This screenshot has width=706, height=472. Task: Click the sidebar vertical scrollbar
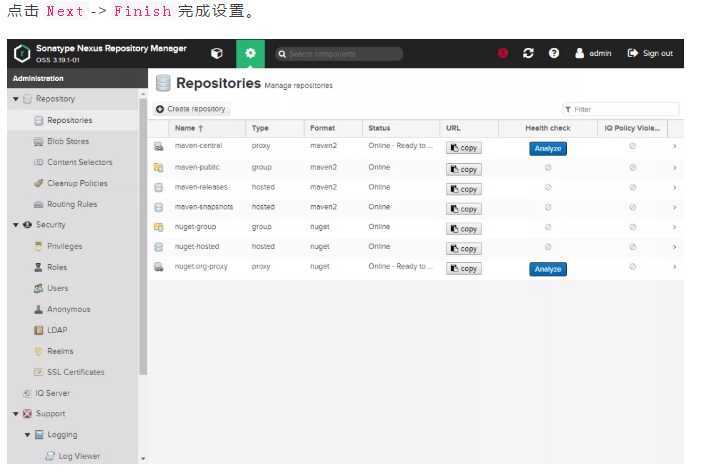pos(143,236)
